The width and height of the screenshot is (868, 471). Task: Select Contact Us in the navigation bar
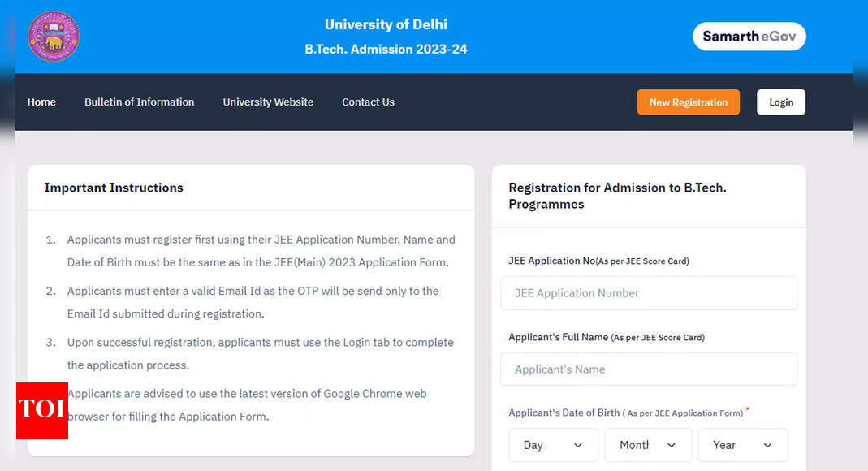368,102
